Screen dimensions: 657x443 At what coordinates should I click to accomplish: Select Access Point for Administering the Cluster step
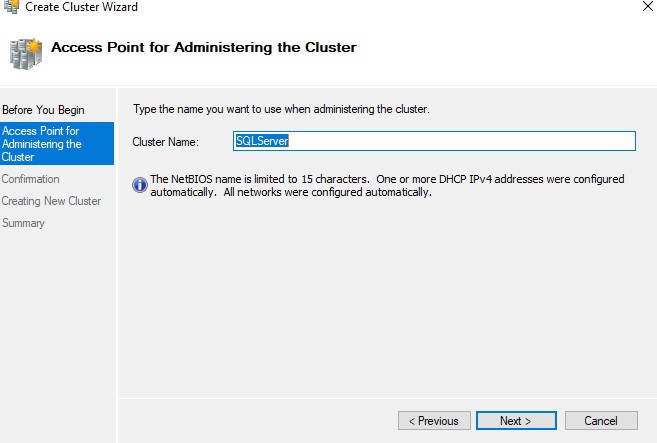coord(57,143)
